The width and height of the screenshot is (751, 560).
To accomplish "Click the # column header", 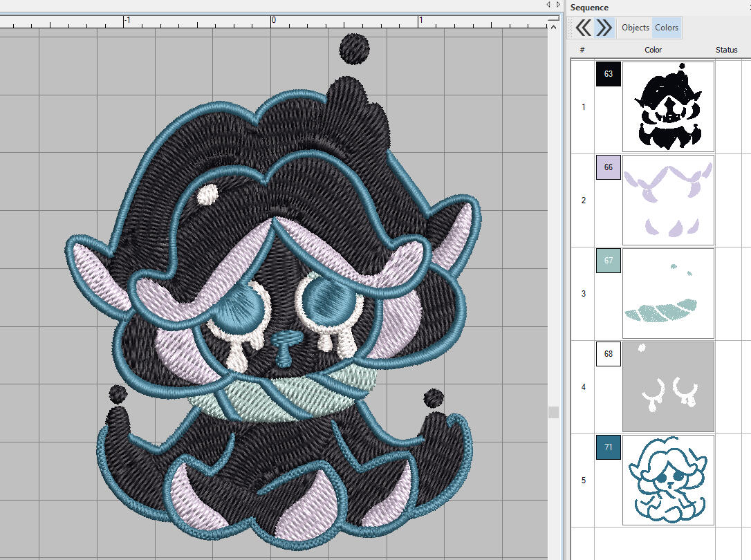I will pyautogui.click(x=582, y=50).
